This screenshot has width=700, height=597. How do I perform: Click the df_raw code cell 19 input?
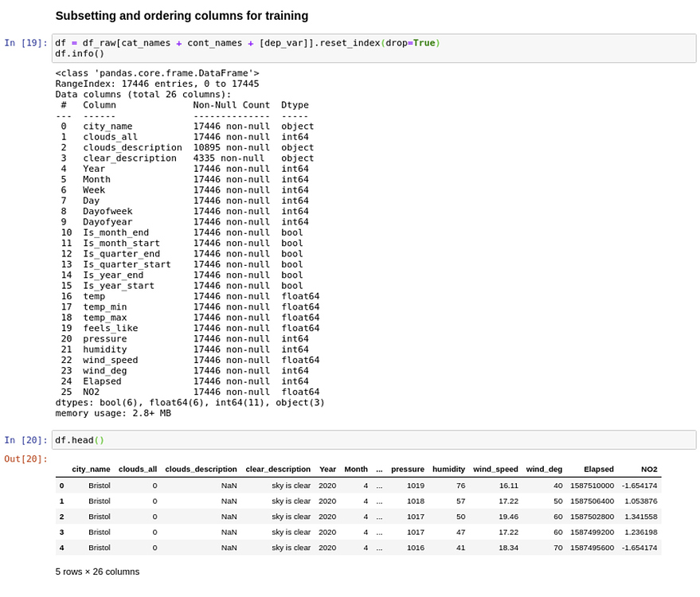[x=373, y=49]
